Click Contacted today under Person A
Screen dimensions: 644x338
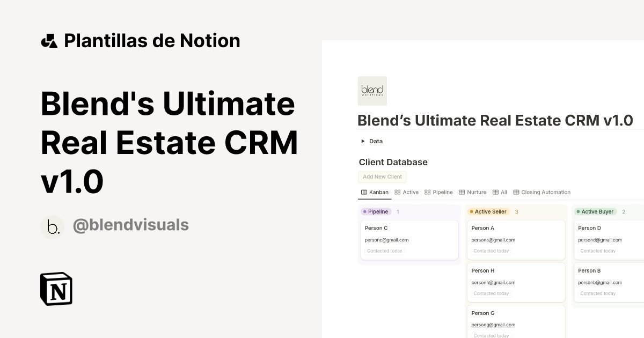(491, 251)
